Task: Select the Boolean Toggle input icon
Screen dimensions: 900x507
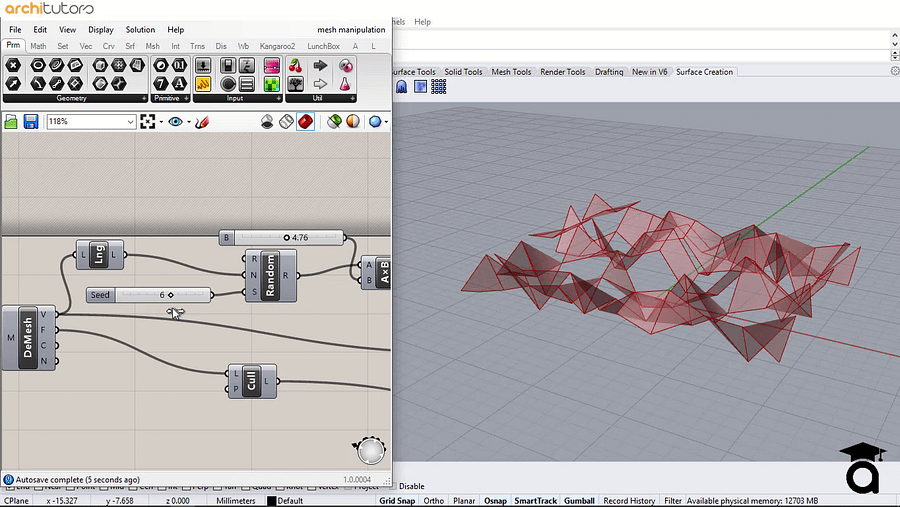Action: pyautogui.click(x=228, y=65)
